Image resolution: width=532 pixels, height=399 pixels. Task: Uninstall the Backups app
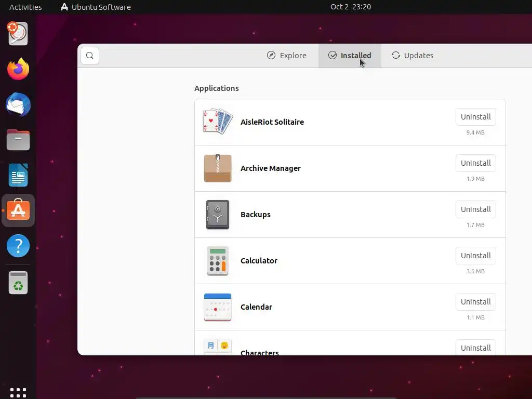[x=476, y=209]
